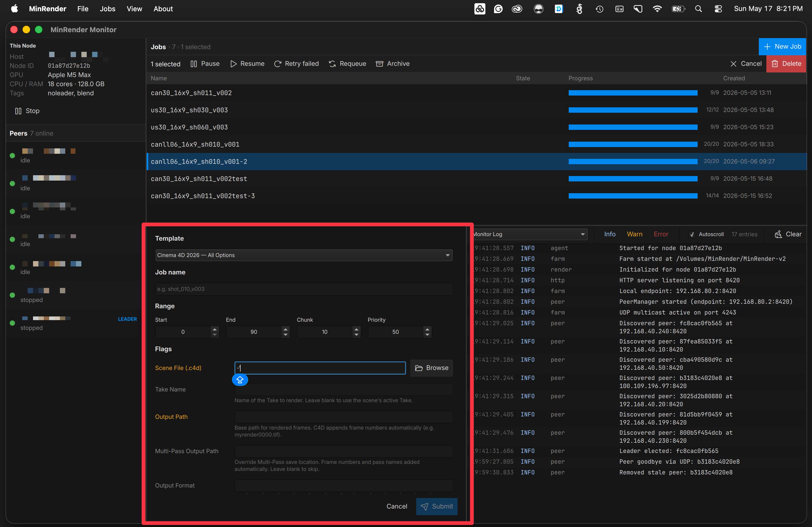The width and height of the screenshot is (812, 527).
Task: Click the Output Path input field
Action: tap(343, 416)
